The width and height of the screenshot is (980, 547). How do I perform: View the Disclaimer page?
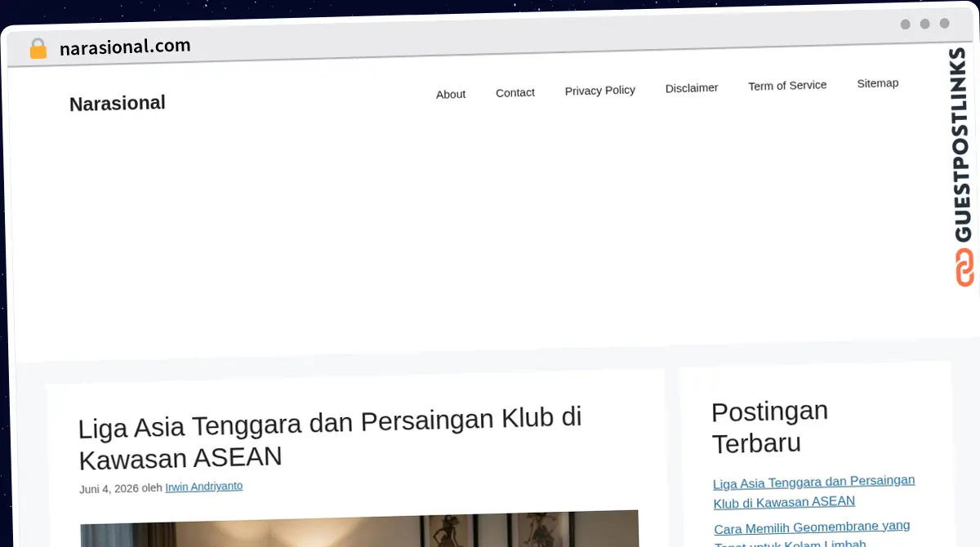click(x=692, y=88)
